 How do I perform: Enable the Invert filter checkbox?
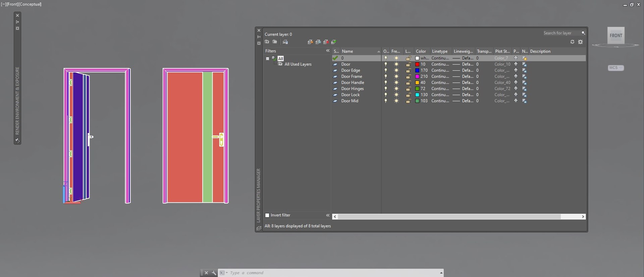(x=267, y=215)
